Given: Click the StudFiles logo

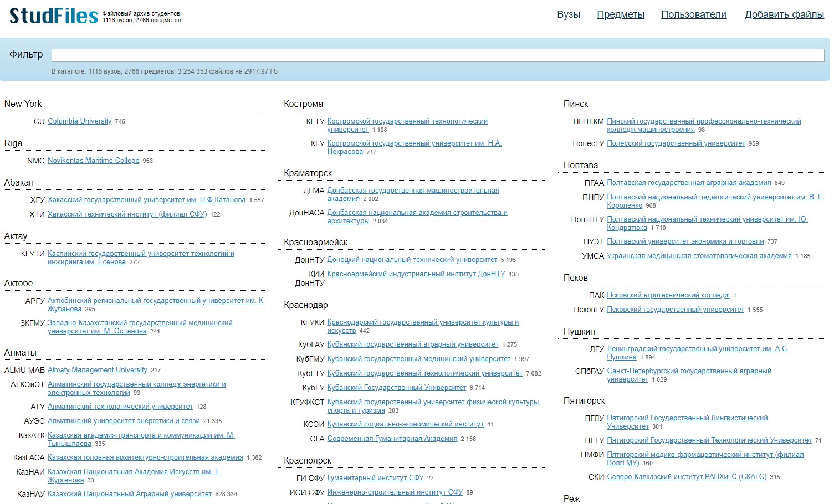Looking at the screenshot, I should coord(54,16).
